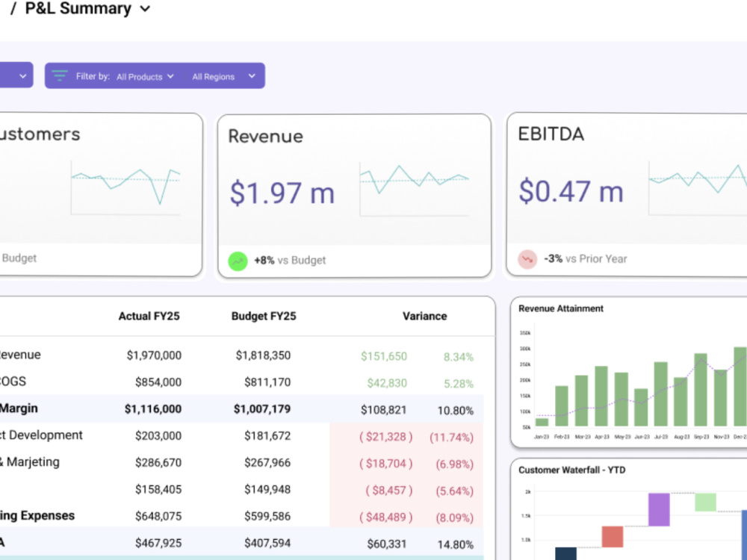Select the $108,821 variance cell
Image resolution: width=747 pixels, height=560 pixels.
(x=383, y=410)
